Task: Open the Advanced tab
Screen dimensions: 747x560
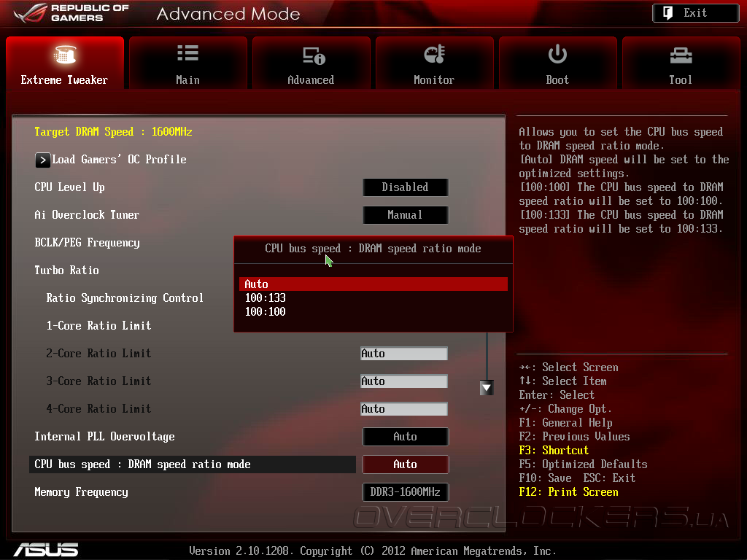Action: tap(311, 63)
